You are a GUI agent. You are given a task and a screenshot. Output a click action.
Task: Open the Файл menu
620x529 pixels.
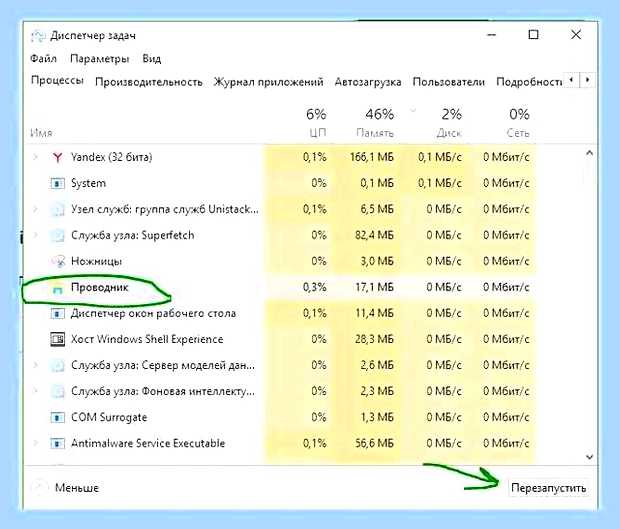[x=43, y=59]
